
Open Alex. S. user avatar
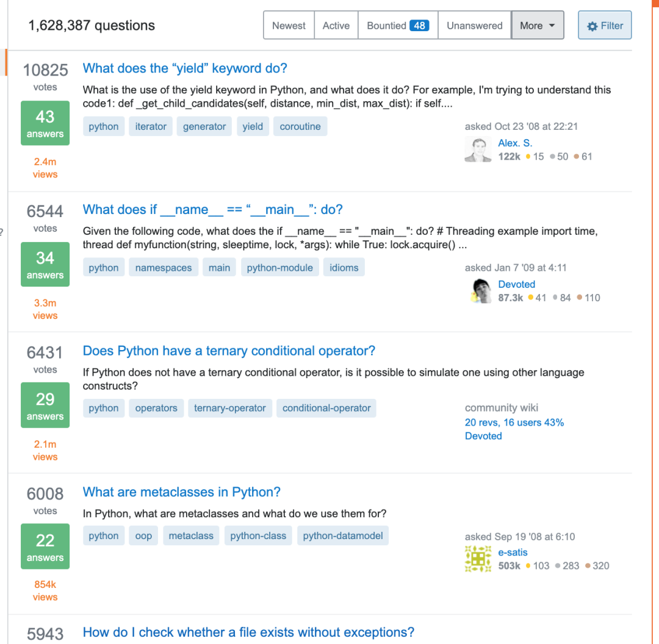click(x=478, y=149)
